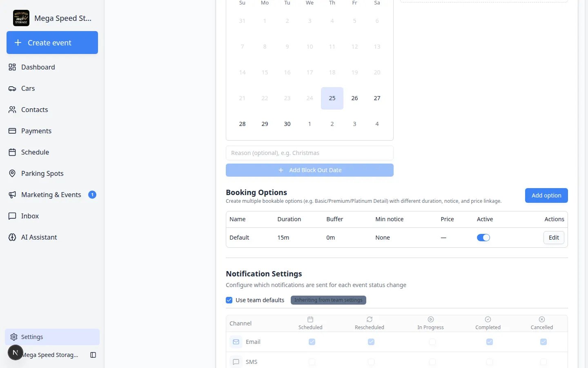This screenshot has height=368, width=588.
Task: Click the Cars car icon
Action: (12, 88)
